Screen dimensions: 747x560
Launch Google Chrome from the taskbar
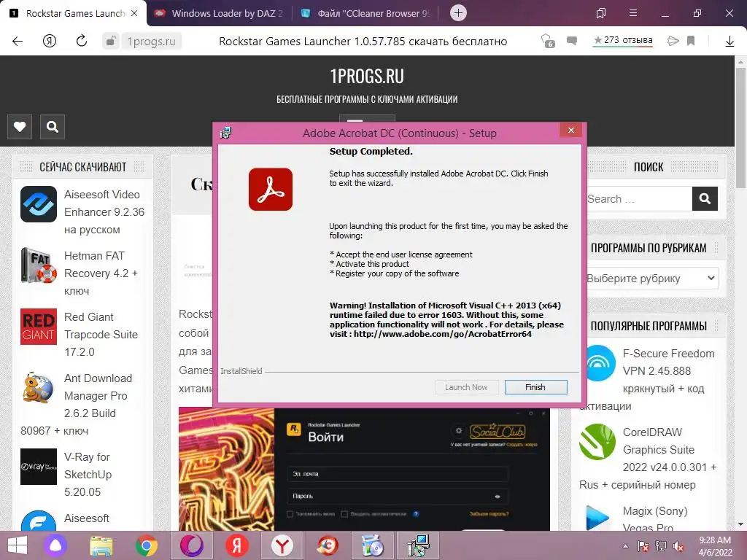point(146,545)
